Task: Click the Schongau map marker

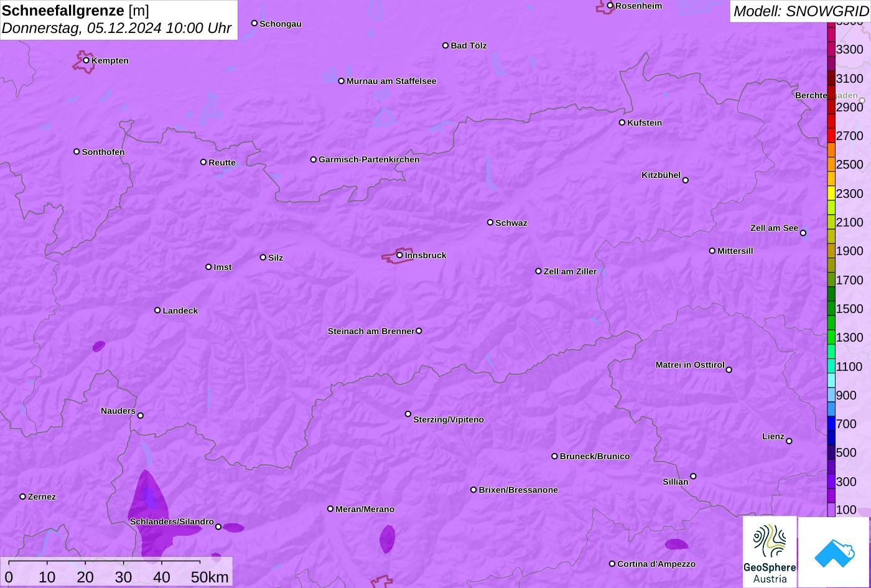Action: click(x=254, y=24)
